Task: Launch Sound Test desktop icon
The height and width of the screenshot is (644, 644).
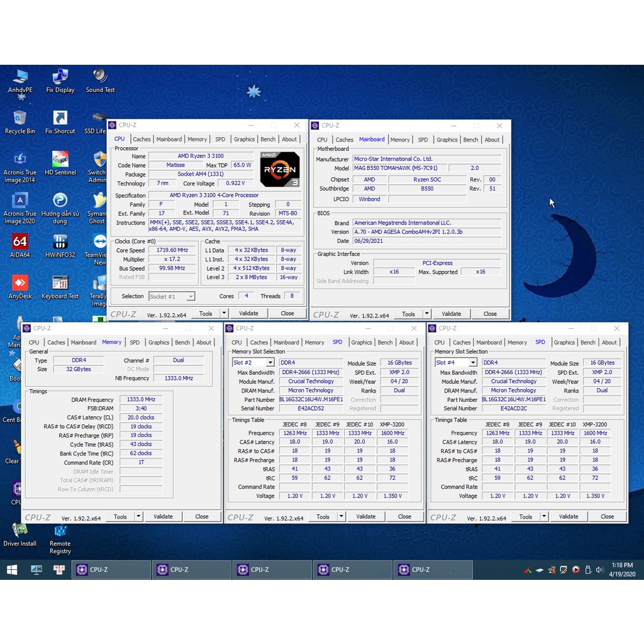Action: tap(100, 81)
